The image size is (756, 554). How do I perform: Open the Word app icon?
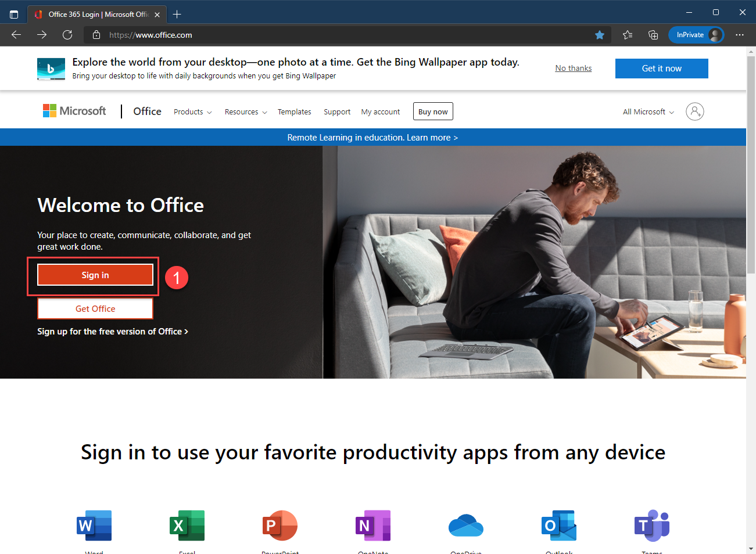[94, 525]
